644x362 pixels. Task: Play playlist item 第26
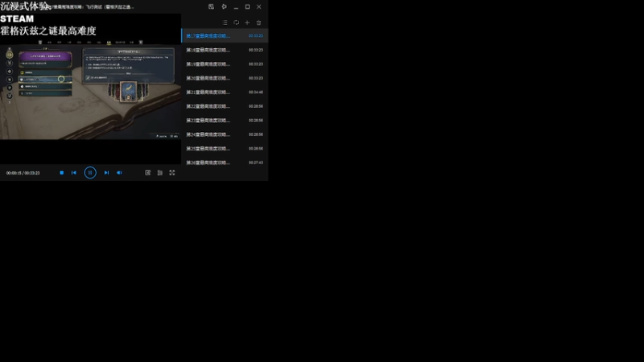click(x=225, y=162)
